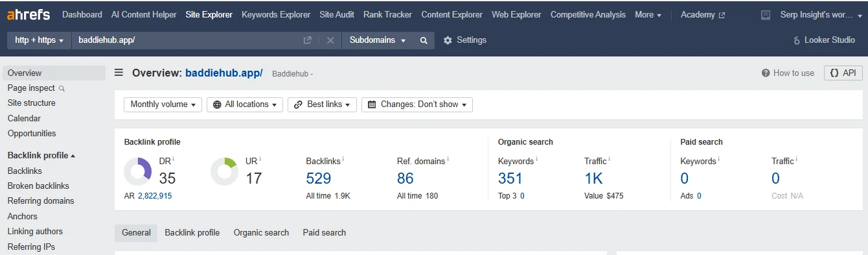Open Content Explorer
Image resolution: width=868 pixels, height=255 pixels.
pos(451,14)
